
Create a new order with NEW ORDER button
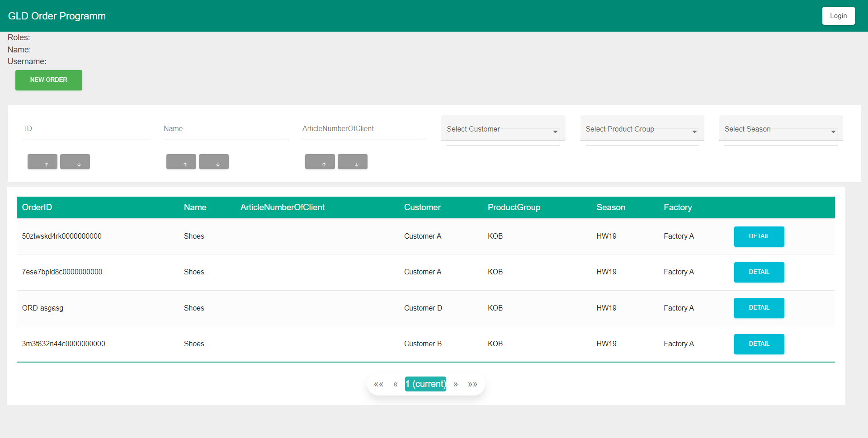point(49,80)
